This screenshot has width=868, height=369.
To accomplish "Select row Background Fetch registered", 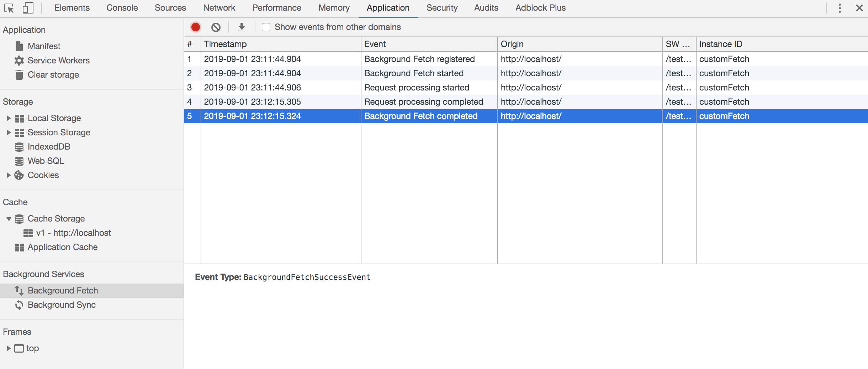I will [526, 59].
